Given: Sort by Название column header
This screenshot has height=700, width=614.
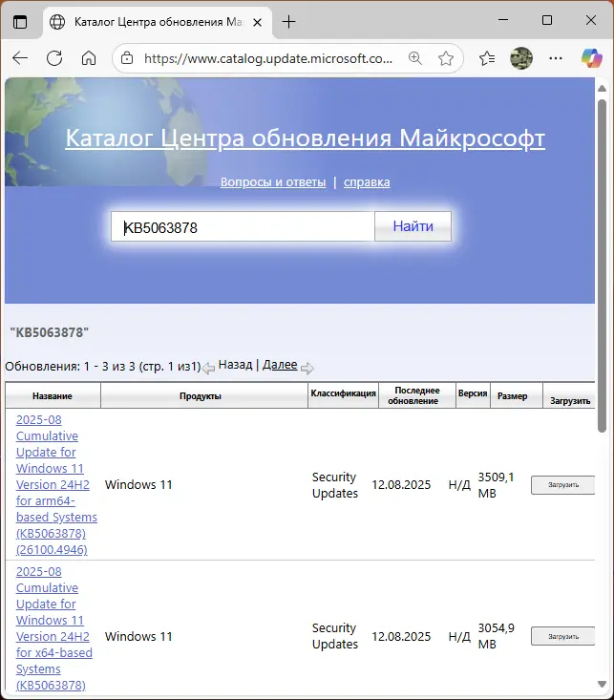Looking at the screenshot, I should coord(53,396).
